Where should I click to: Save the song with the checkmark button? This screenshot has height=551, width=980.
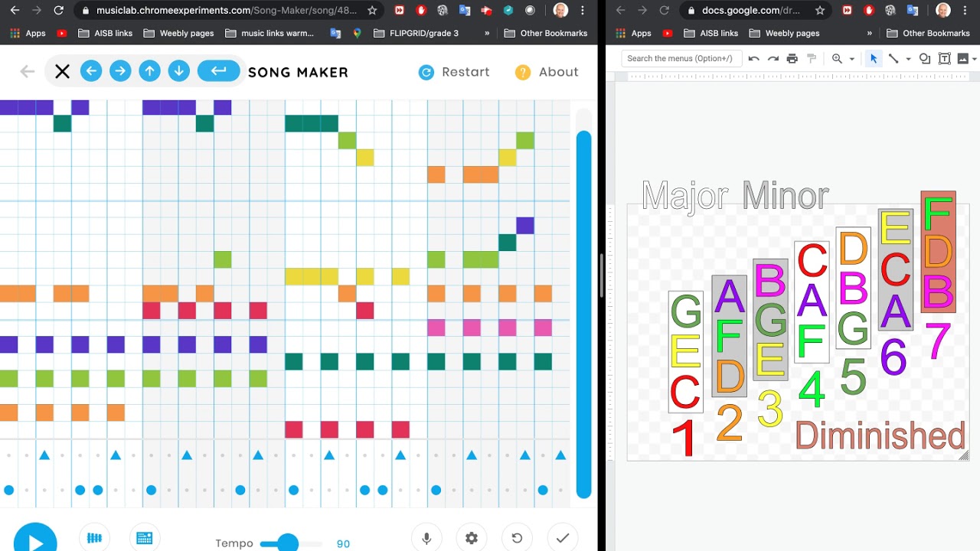click(563, 538)
